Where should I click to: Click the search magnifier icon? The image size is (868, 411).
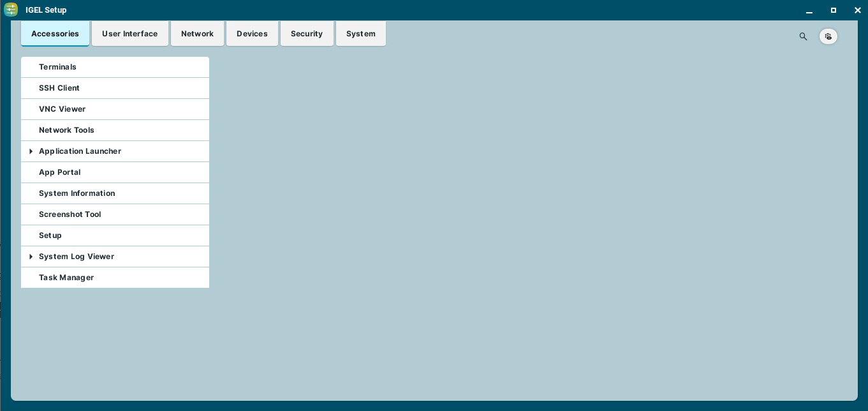(803, 36)
